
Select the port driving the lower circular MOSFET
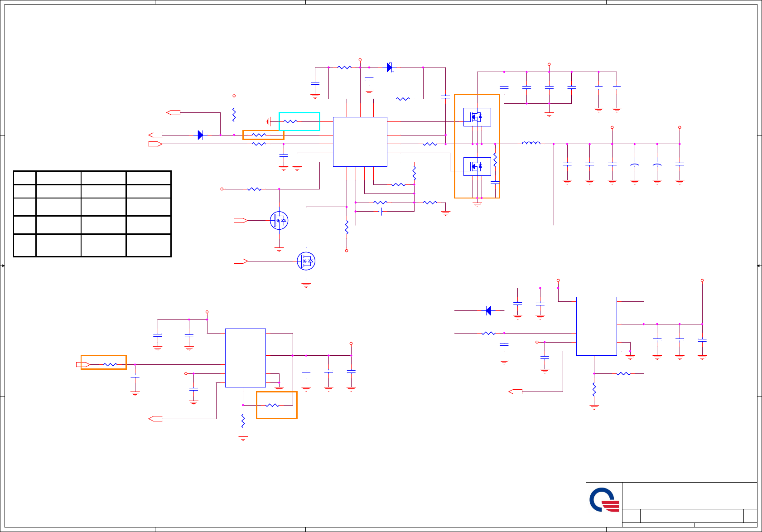coord(241,261)
